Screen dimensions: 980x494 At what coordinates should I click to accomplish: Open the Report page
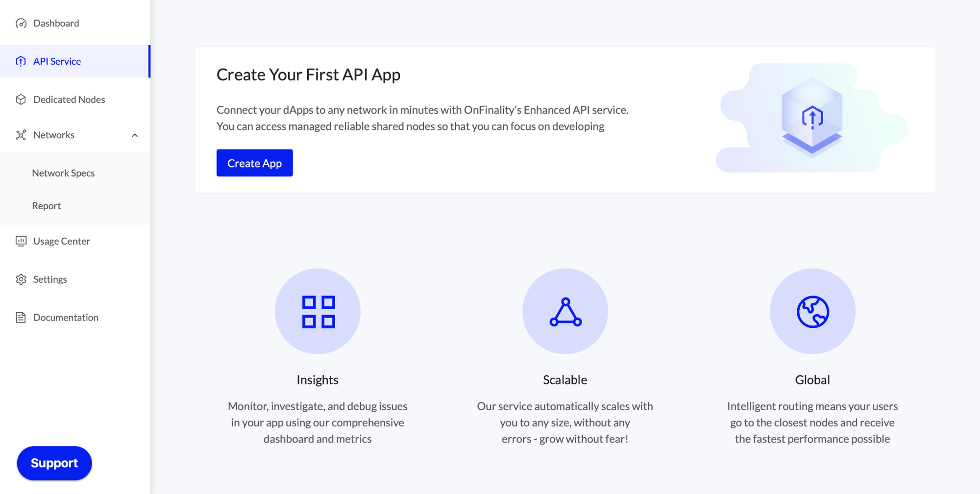[47, 205]
